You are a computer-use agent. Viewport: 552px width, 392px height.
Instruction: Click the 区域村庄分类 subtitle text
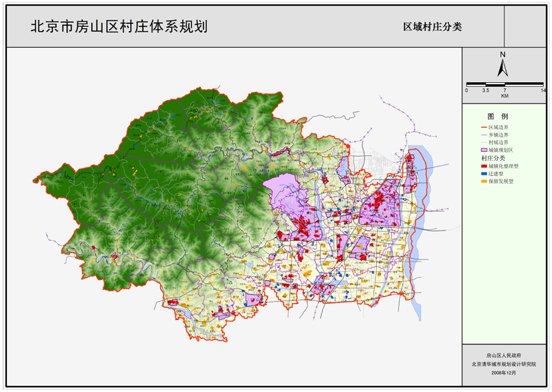tap(433, 27)
